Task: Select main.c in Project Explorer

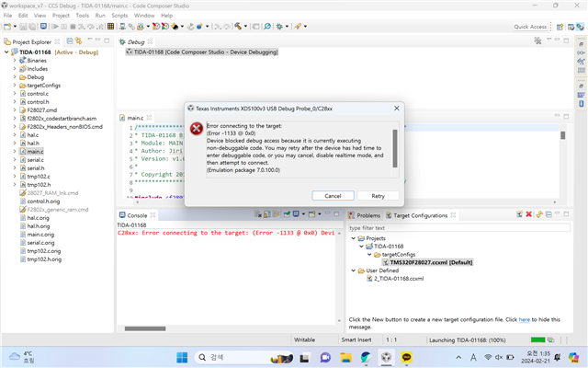Action: (35, 151)
